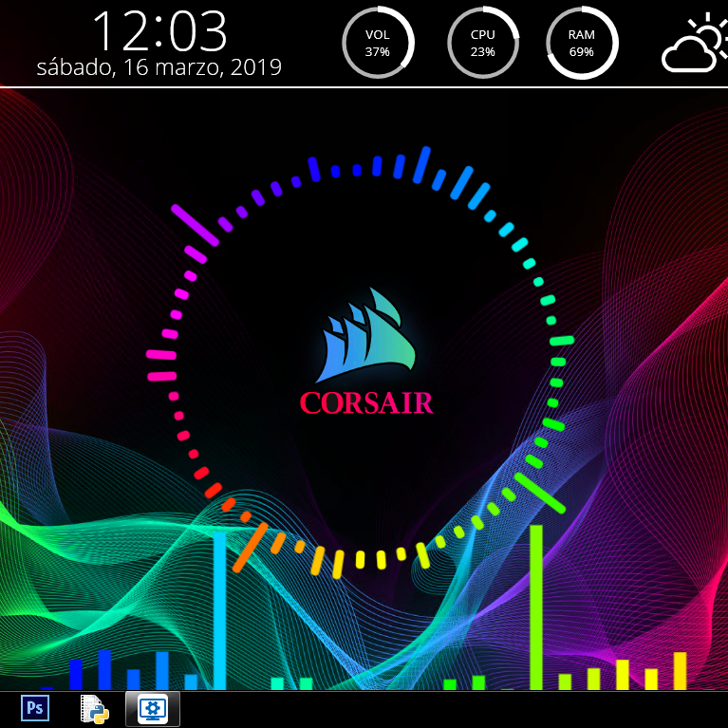Click the red CORSAIR wordmark text
728x728 pixels.
(x=366, y=403)
